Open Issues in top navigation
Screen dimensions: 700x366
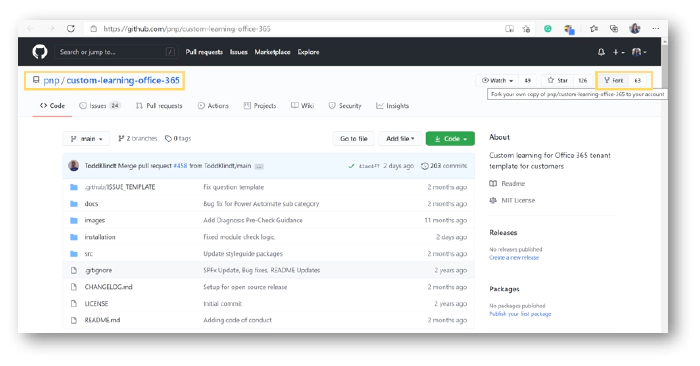tap(238, 52)
